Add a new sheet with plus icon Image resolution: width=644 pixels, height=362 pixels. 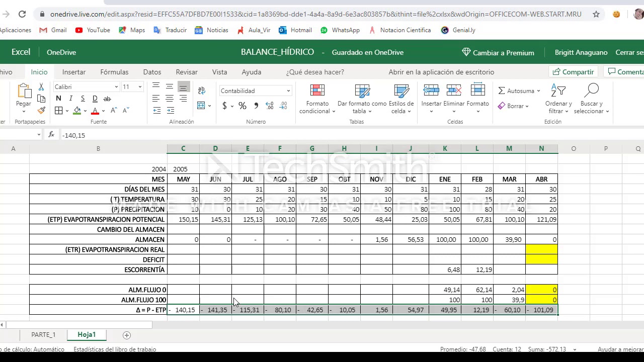127,335
